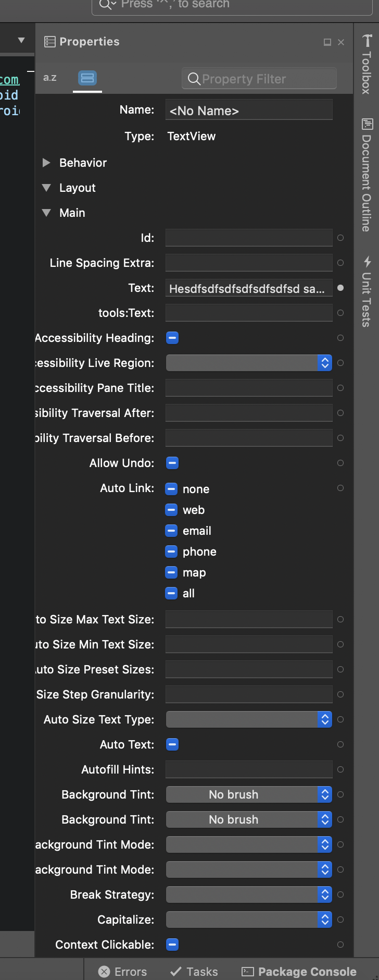Click the Properties panel icon in the title bar
Image resolution: width=379 pixels, height=980 pixels.
click(x=50, y=42)
